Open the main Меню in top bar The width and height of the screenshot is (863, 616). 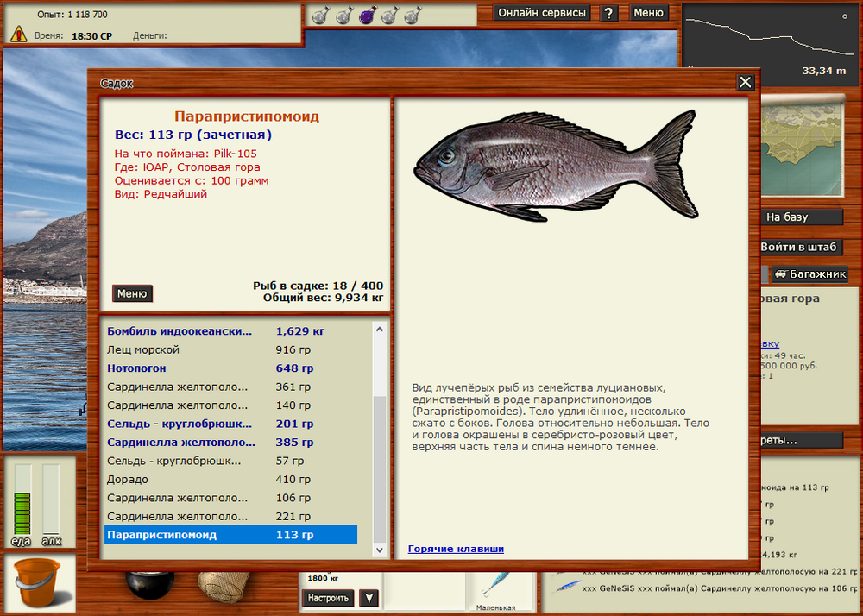[x=649, y=13]
